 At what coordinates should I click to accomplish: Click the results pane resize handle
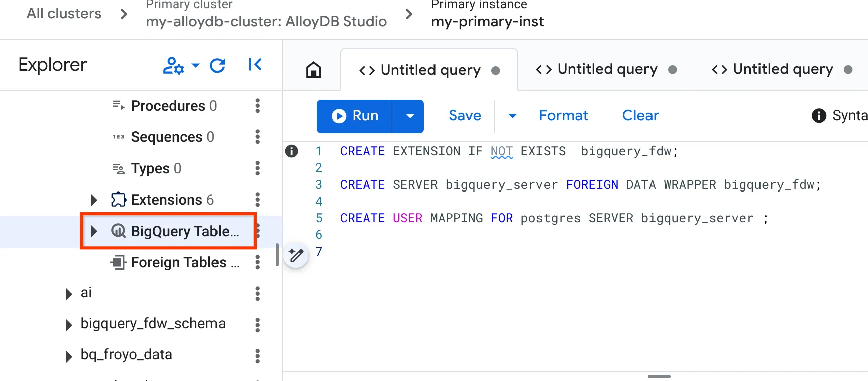point(659,376)
